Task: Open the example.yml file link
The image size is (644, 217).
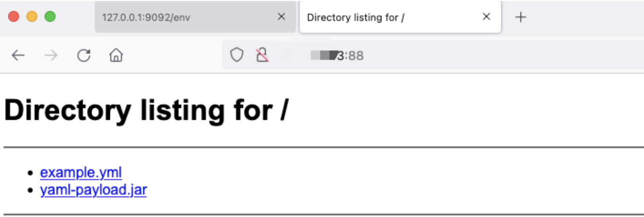Action: pos(81,173)
